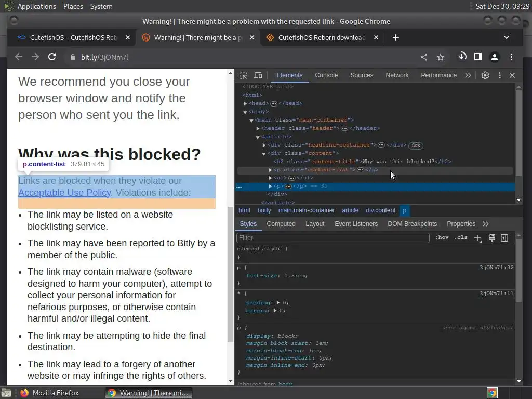This screenshot has height=399, width=532.
Task: Toggle the device toolbar in DevTools
Action: click(258, 75)
